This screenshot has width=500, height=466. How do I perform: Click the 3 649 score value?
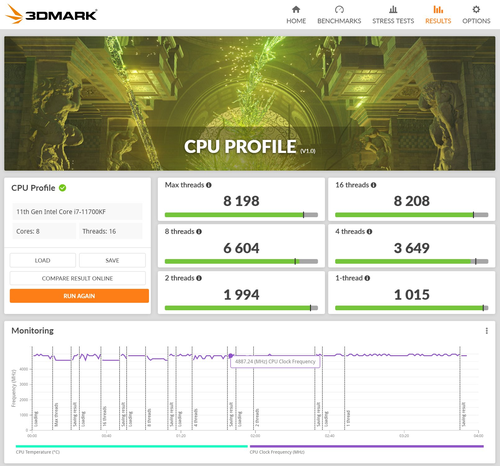[x=412, y=248]
